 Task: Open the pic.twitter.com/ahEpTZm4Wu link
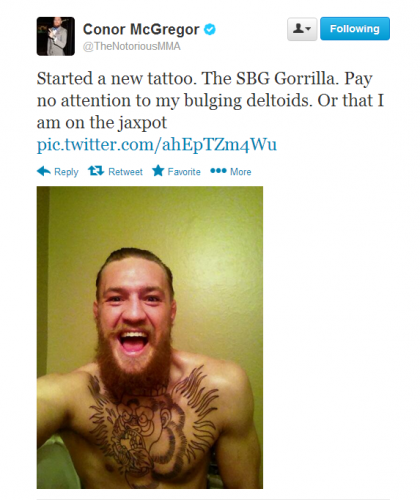coord(157,144)
